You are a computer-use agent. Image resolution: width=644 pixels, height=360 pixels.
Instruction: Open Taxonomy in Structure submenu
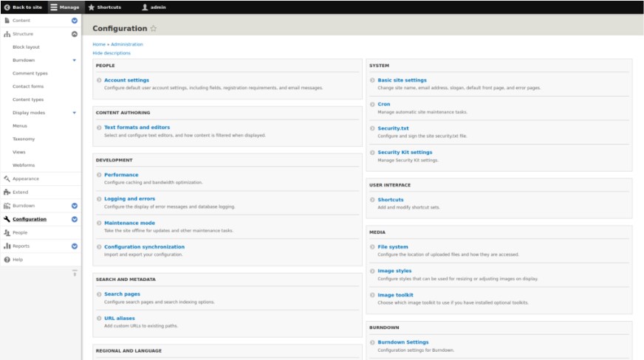[24, 139]
